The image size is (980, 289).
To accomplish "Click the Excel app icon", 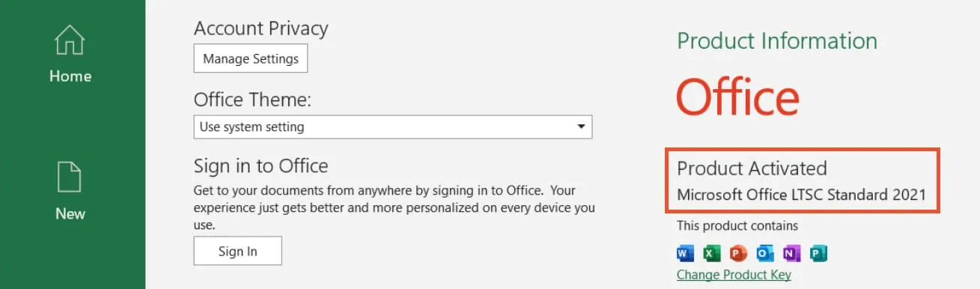I will (x=712, y=254).
